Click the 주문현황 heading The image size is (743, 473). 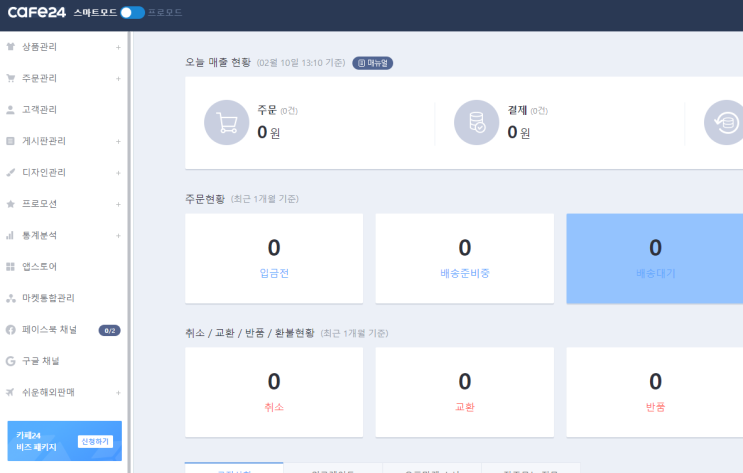pos(205,199)
